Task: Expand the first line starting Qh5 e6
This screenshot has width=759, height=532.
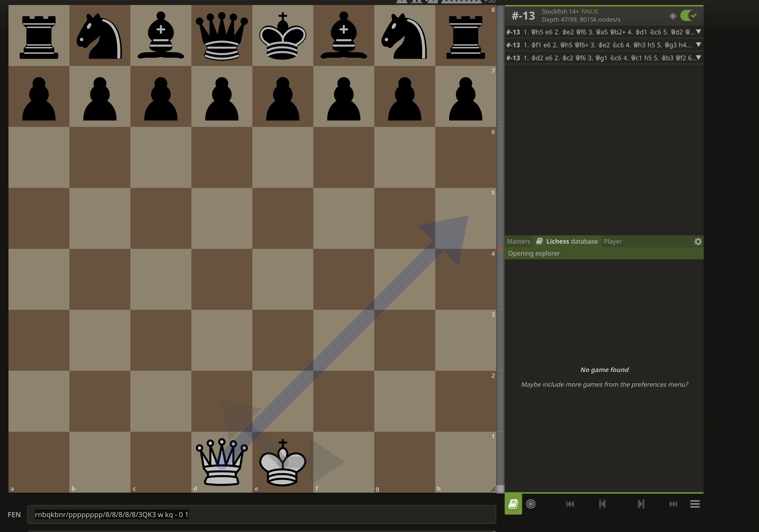Action: 699,32
